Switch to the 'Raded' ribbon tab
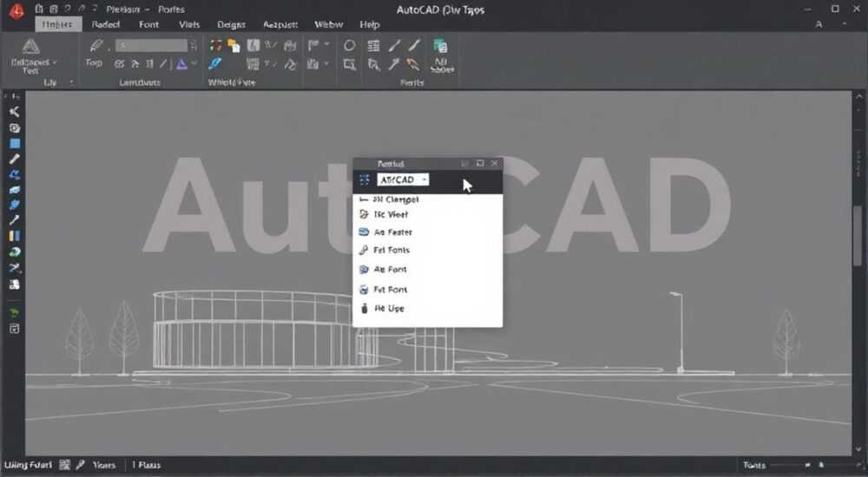 click(106, 24)
